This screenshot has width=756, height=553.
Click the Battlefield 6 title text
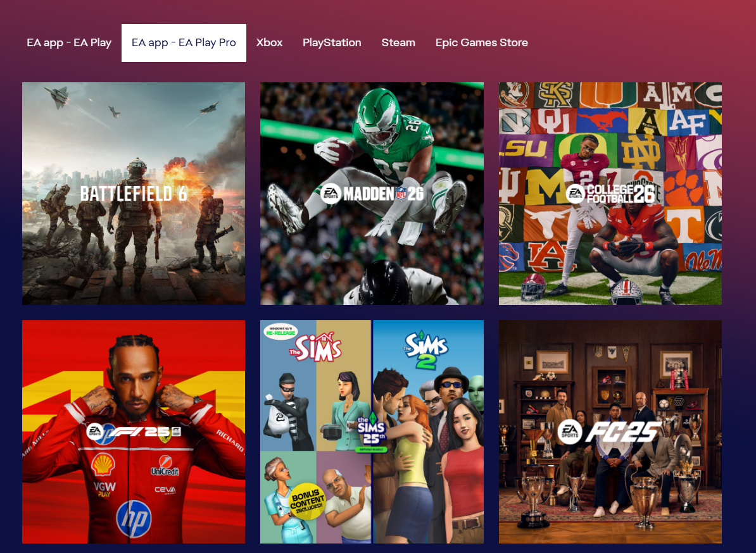134,194
